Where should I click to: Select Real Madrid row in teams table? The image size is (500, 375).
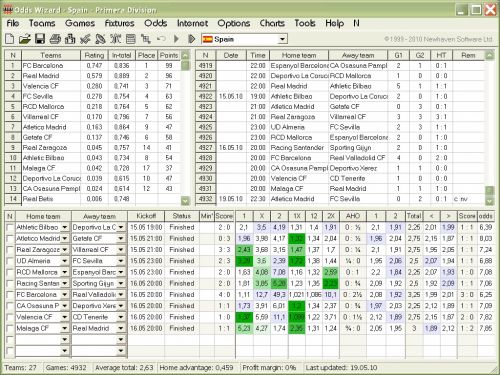pyautogui.click(x=93, y=76)
